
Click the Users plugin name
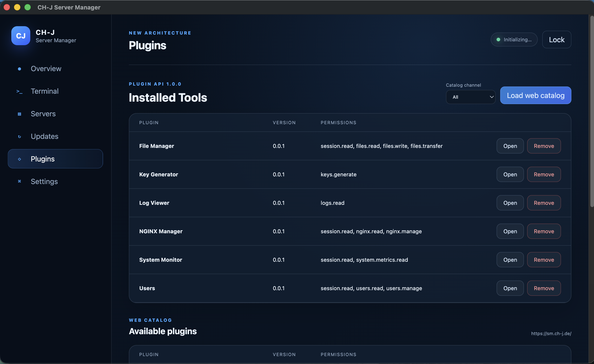point(147,288)
